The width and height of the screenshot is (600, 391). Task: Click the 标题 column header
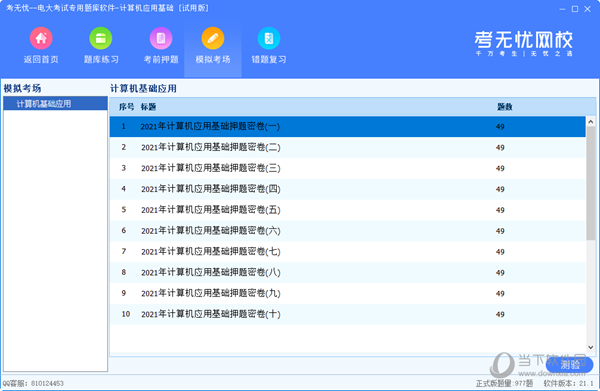[148, 107]
